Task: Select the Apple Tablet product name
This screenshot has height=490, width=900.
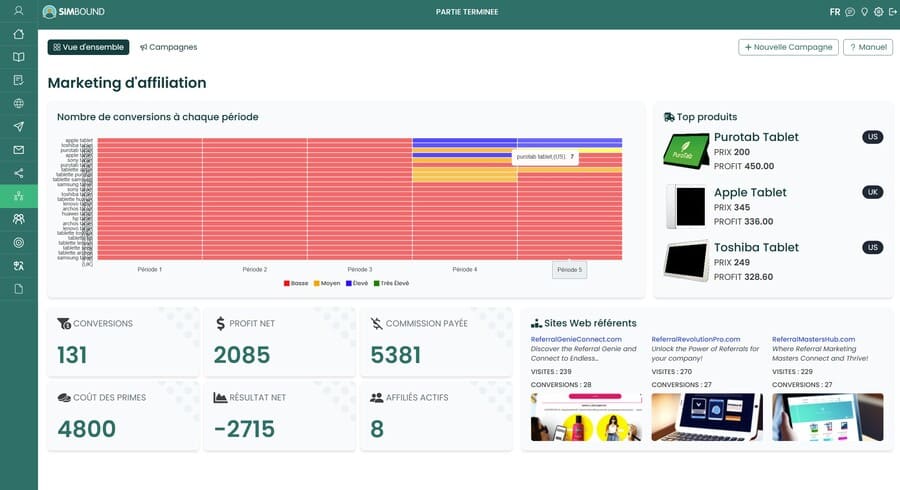Action: (750, 192)
